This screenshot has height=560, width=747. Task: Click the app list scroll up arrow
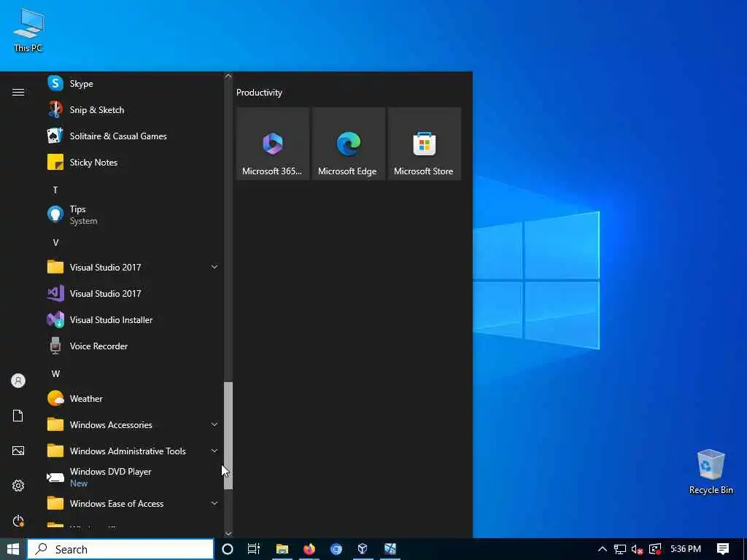pyautogui.click(x=228, y=76)
